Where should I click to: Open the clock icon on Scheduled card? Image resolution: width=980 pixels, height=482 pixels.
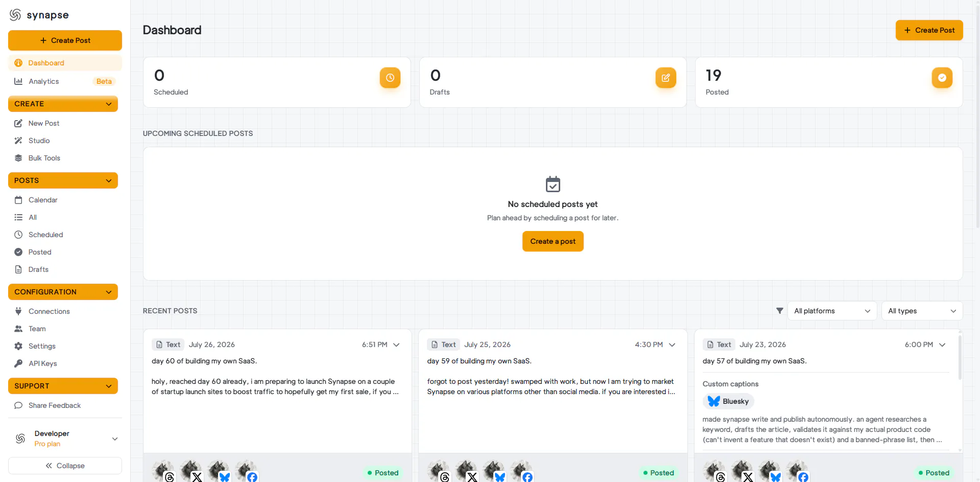coord(390,78)
